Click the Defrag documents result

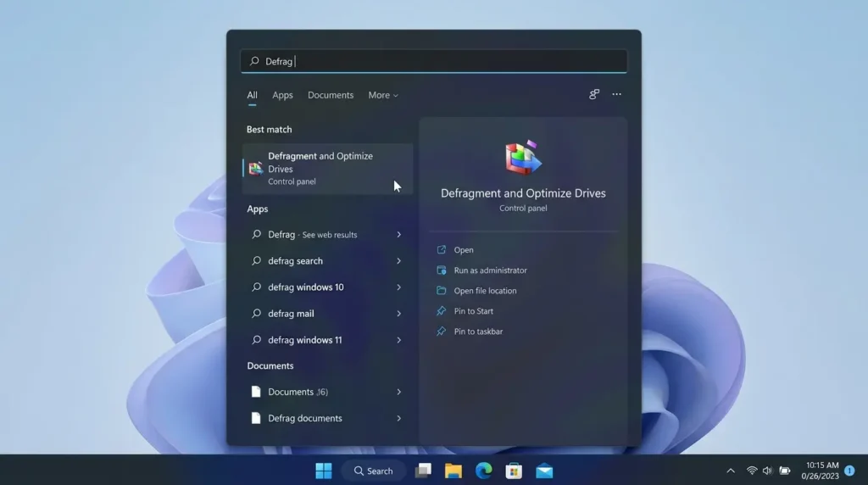328,419
